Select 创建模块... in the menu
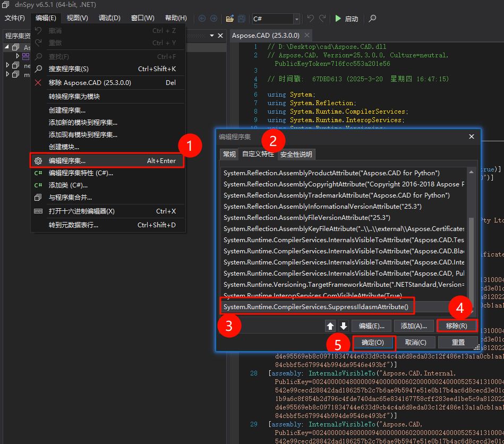Viewport: 504px width, 444px height. coord(108,147)
